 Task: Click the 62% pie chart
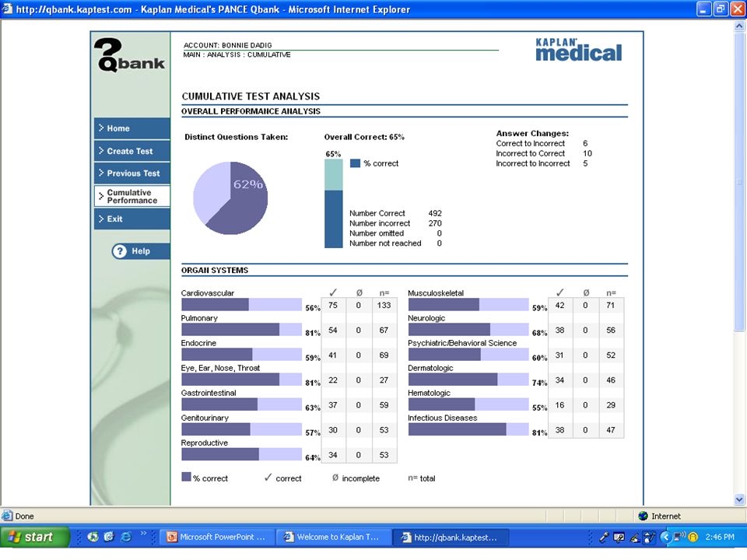point(230,198)
